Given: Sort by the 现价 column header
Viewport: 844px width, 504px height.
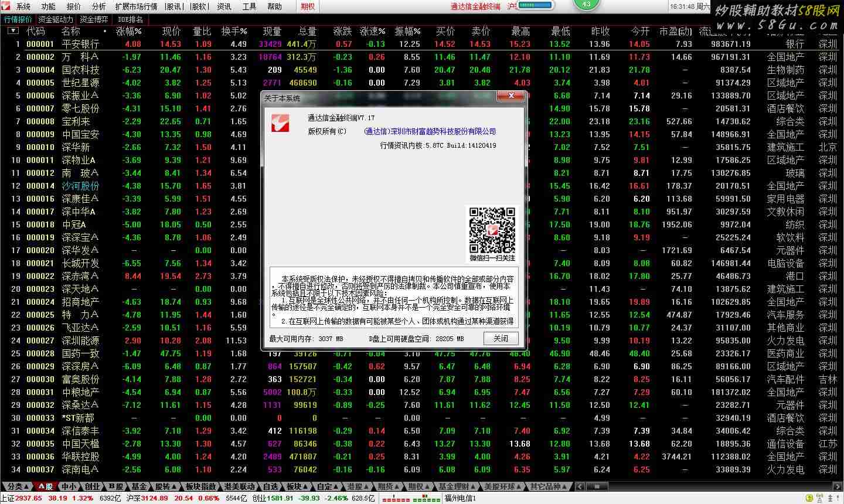Looking at the screenshot, I should (x=171, y=30).
